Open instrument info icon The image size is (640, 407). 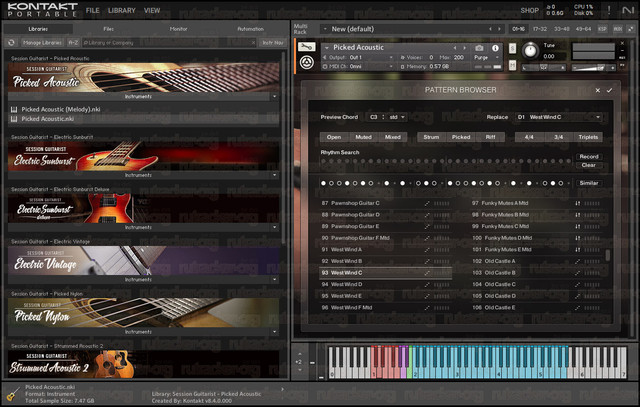click(495, 48)
